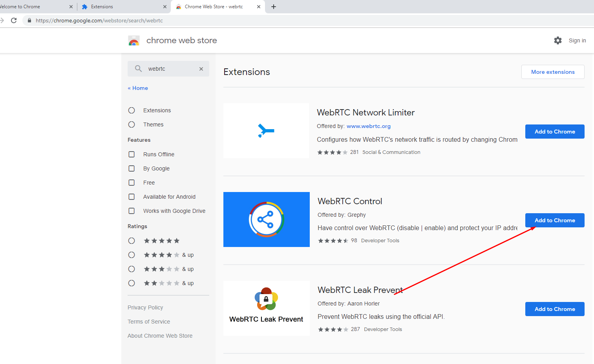The image size is (594, 364).
Task: Click the chrome web store heading
Action: 181,40
